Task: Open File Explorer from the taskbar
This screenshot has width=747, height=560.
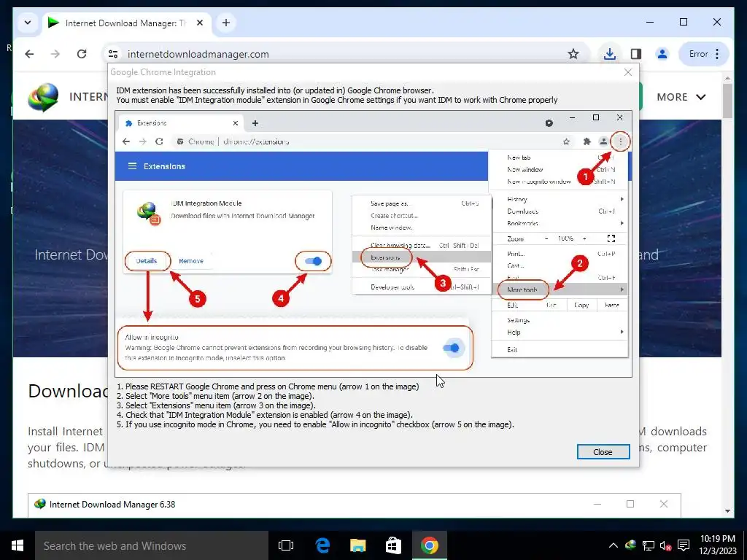Action: click(357, 545)
